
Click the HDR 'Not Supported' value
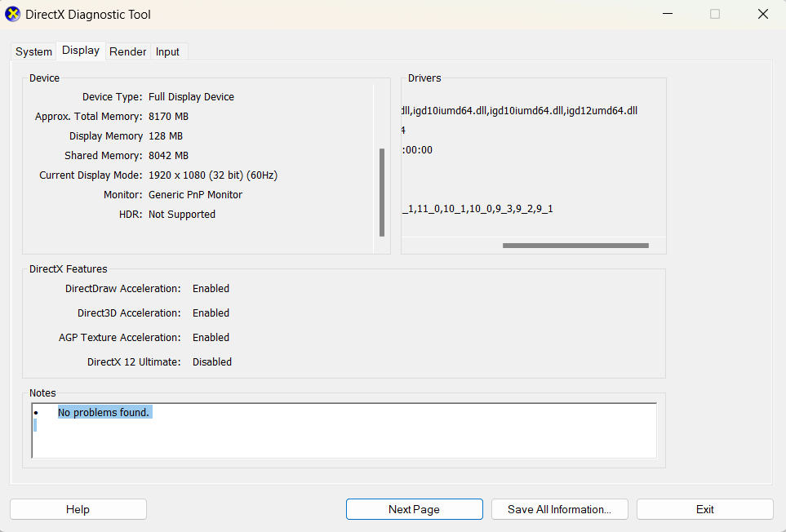click(182, 214)
